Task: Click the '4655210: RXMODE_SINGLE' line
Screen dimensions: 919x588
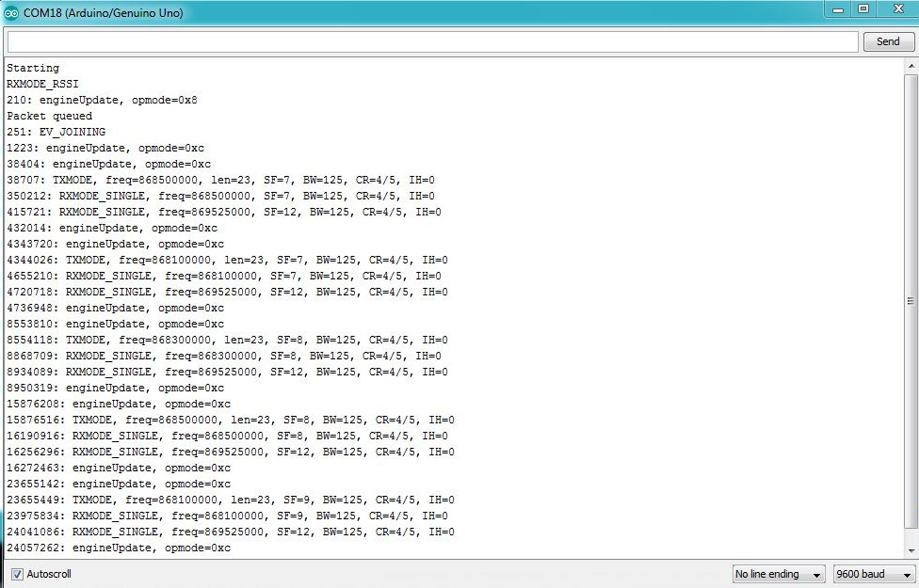Action: coord(224,276)
